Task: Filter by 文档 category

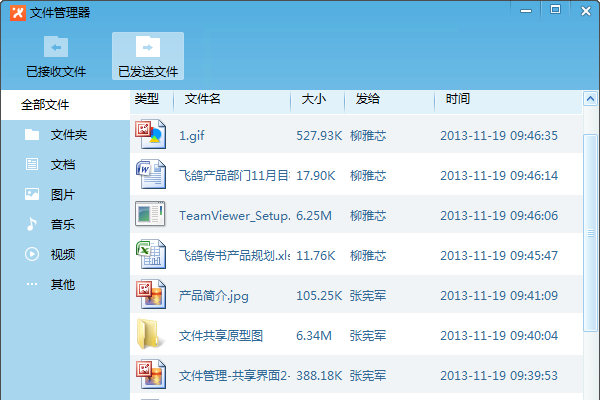Action: click(65, 165)
